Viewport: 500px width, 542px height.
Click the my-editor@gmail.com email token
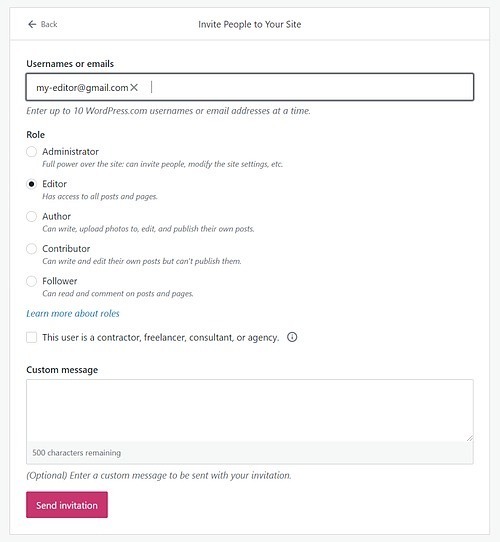click(x=82, y=88)
